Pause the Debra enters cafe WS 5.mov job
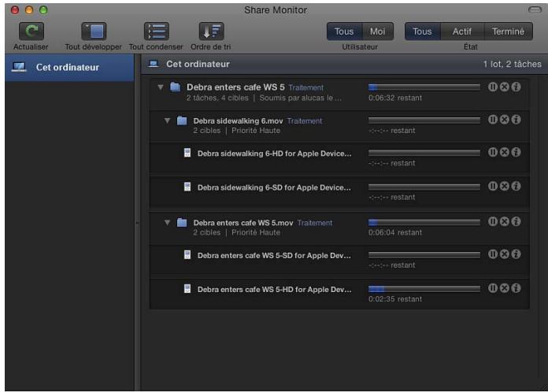This screenshot has height=392, width=548. tap(493, 221)
